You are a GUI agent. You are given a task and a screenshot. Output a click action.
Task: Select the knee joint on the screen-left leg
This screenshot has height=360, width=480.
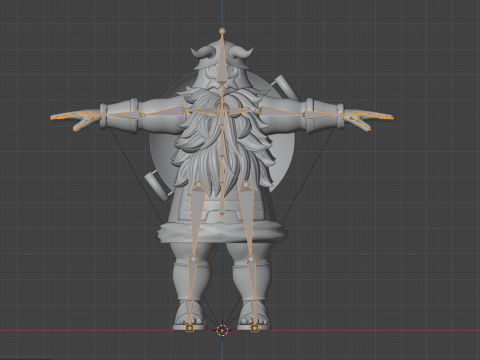[x=193, y=258]
